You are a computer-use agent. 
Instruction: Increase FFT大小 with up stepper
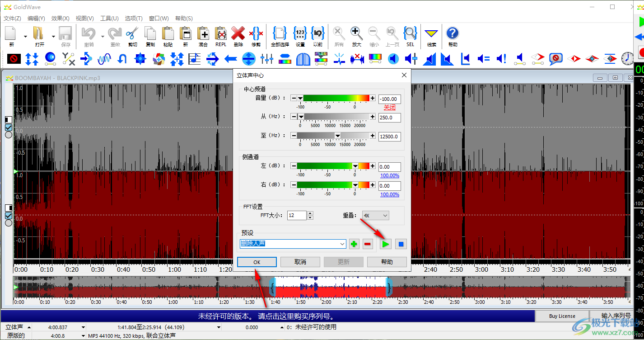tap(310, 213)
